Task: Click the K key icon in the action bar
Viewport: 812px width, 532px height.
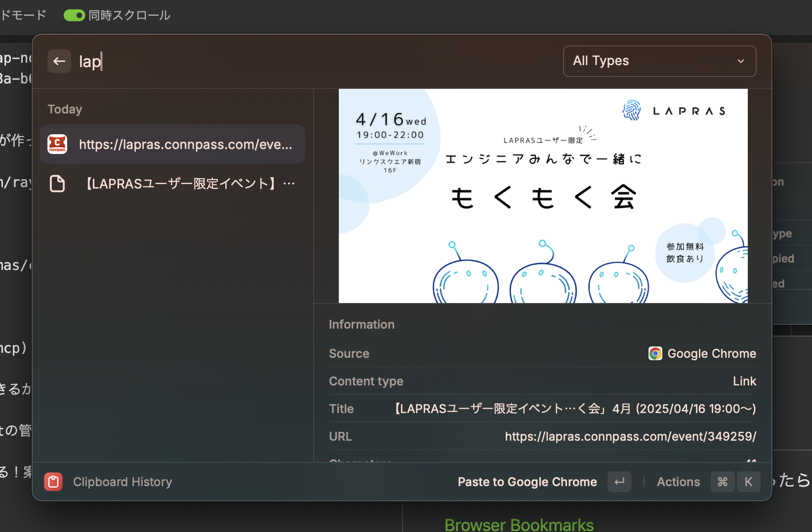Action: pos(749,482)
